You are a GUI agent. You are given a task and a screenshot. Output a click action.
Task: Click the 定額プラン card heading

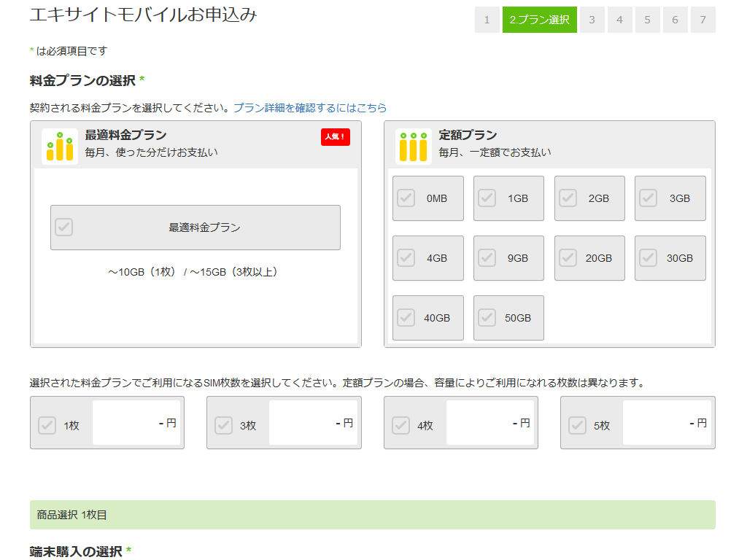pyautogui.click(x=468, y=135)
